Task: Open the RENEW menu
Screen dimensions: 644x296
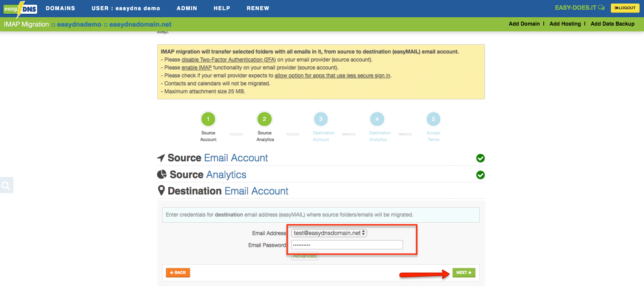Action: point(258,8)
